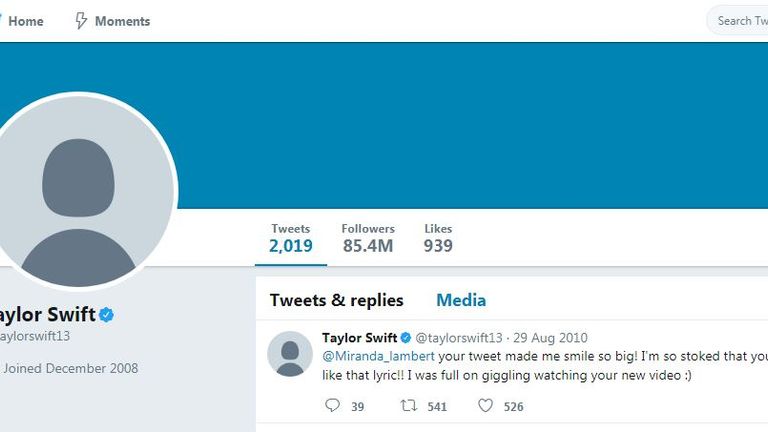The width and height of the screenshot is (768, 432).
Task: Click the small tweet avatar picture
Action: coord(290,354)
